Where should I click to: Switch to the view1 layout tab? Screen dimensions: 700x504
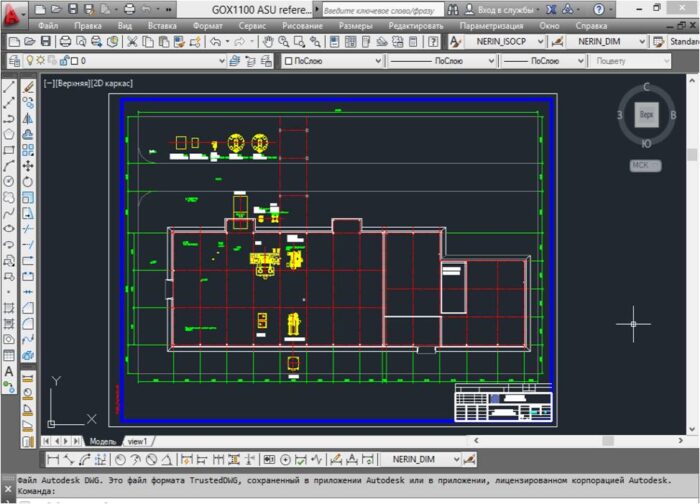pyautogui.click(x=137, y=441)
